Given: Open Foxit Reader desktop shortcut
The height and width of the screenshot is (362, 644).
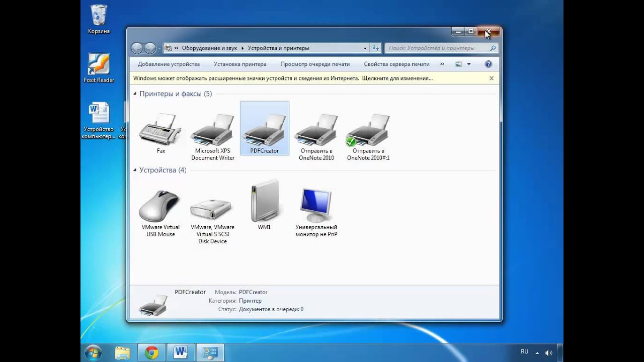Looking at the screenshot, I should (99, 68).
